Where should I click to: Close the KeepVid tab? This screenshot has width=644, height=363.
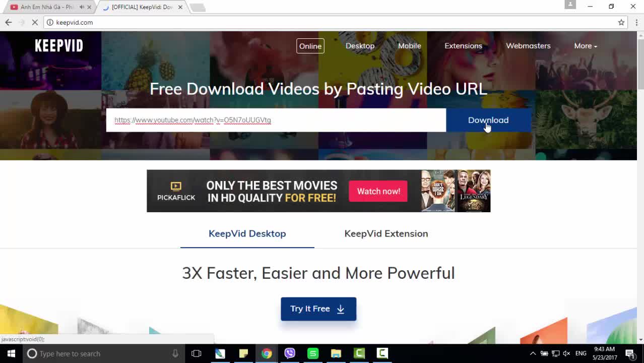point(180,7)
